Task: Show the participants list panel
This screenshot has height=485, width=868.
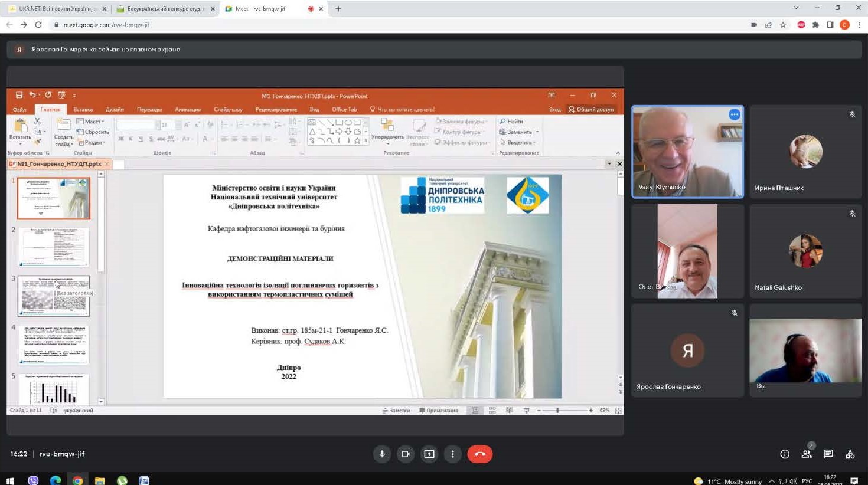Action: 807,454
